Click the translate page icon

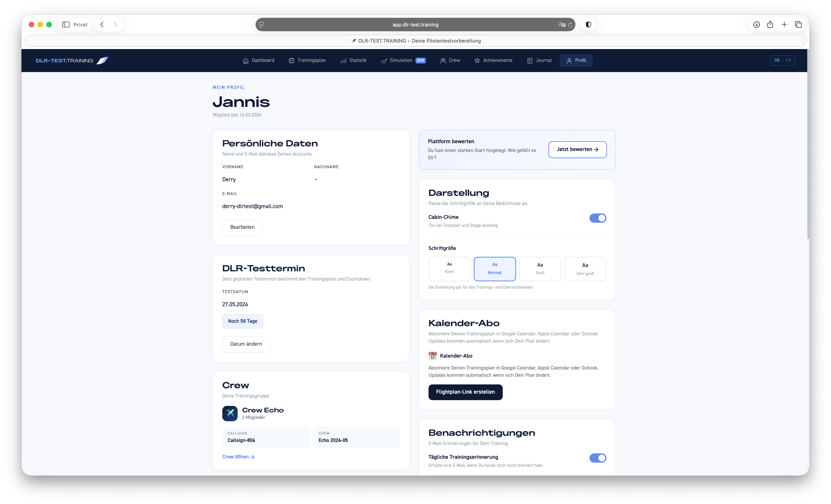coord(562,25)
